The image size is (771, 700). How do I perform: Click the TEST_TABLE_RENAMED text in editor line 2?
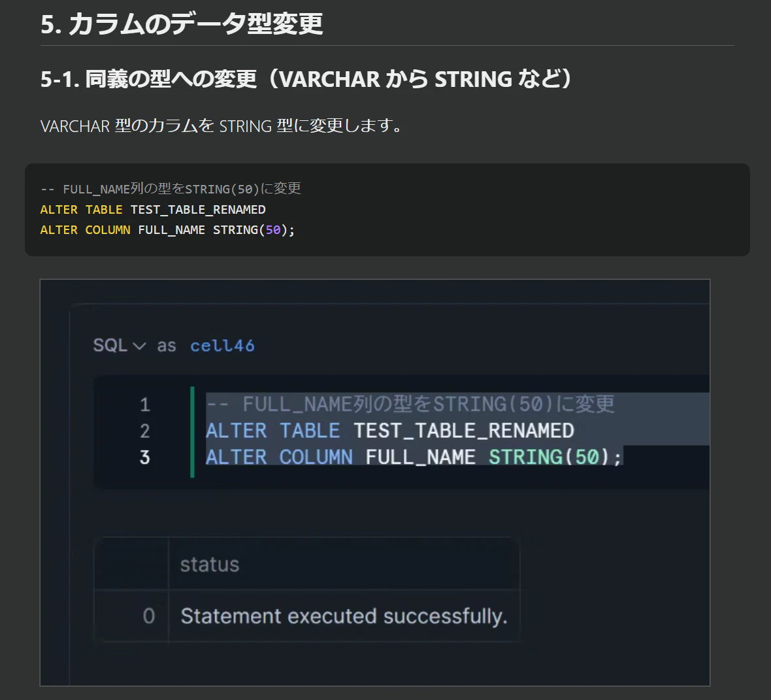464,431
